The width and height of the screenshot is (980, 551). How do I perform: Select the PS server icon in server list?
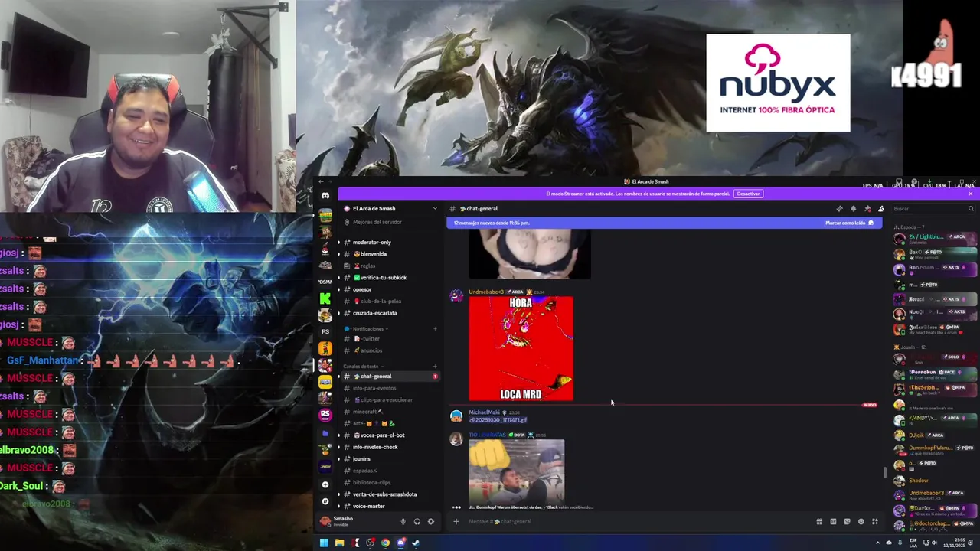pyautogui.click(x=325, y=331)
